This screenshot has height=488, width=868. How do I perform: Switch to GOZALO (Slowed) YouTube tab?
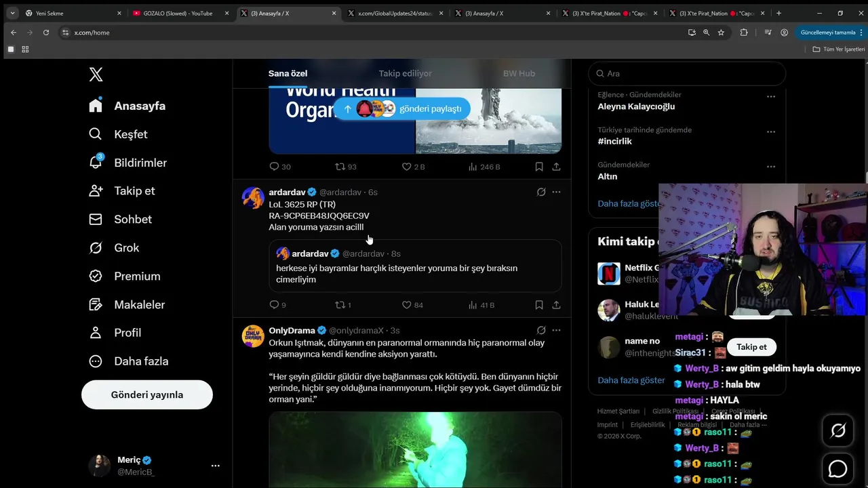click(182, 13)
